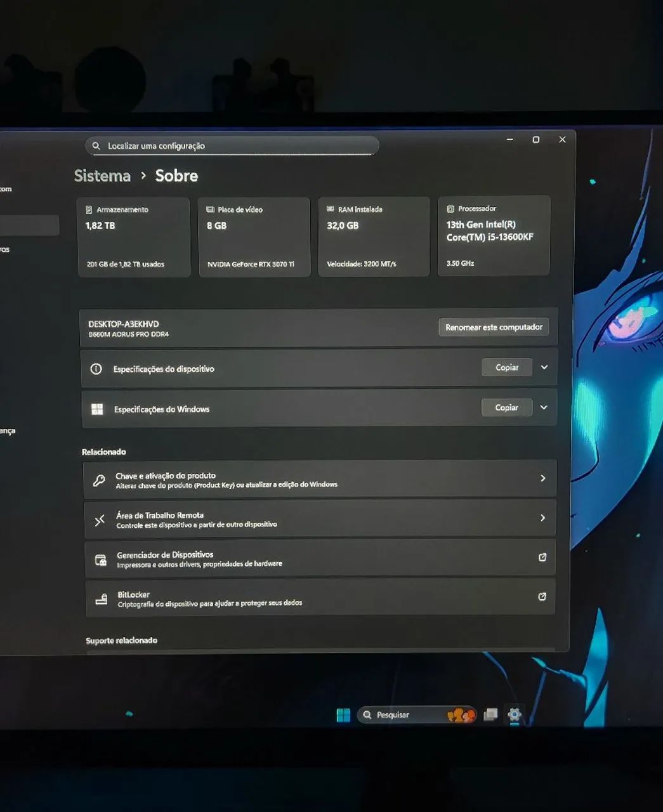
Task: Expand Especificações do Windows chevron
Action: [544, 407]
